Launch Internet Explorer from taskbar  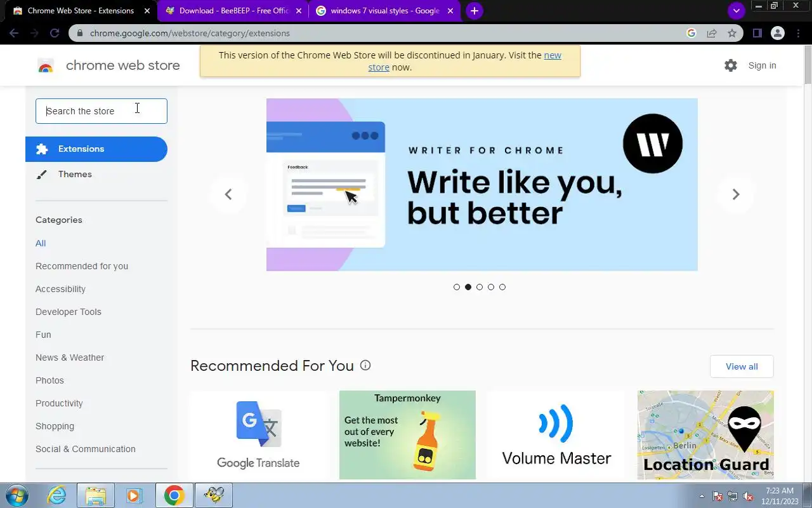(x=57, y=495)
